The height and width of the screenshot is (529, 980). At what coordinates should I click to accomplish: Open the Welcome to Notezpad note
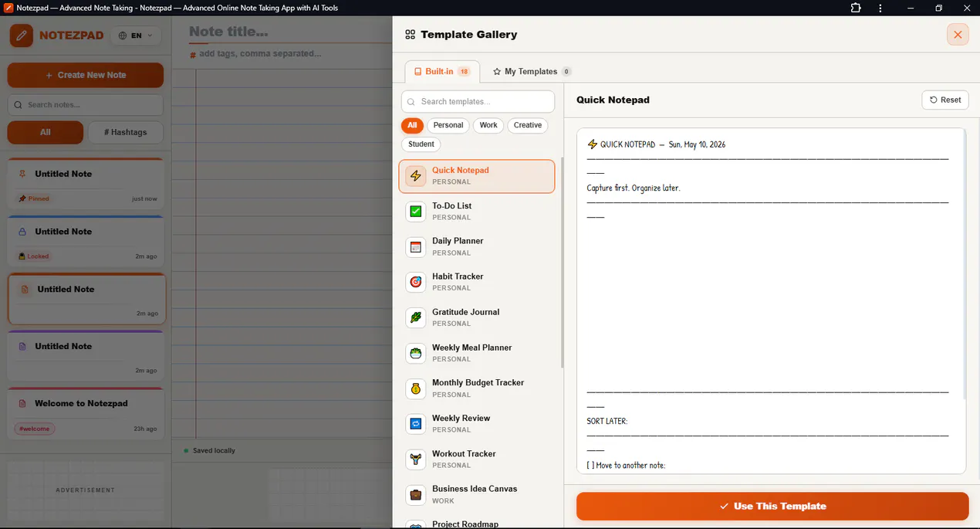tap(86, 414)
